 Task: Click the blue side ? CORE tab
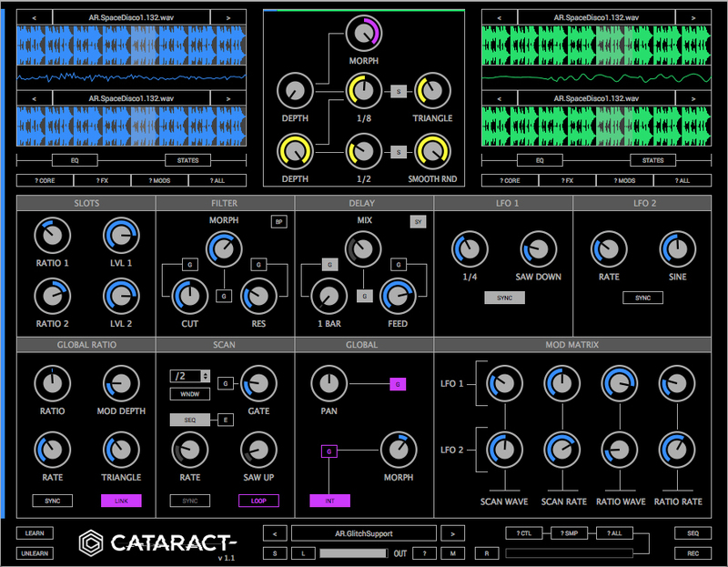45,180
